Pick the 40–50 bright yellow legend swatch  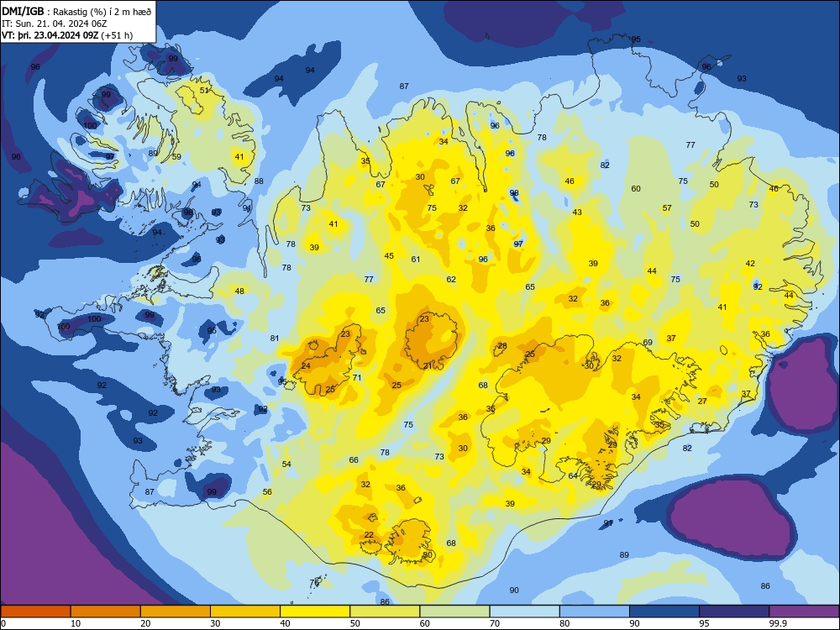pyautogui.click(x=315, y=612)
